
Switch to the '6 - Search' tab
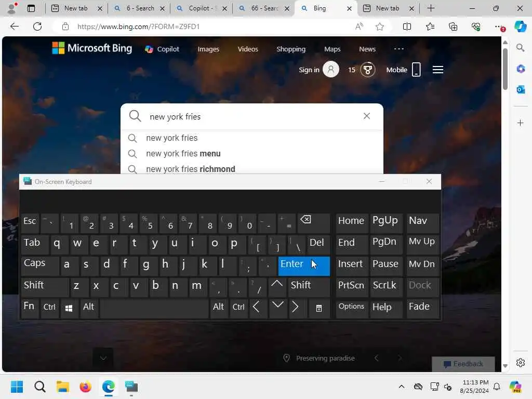coord(139,8)
